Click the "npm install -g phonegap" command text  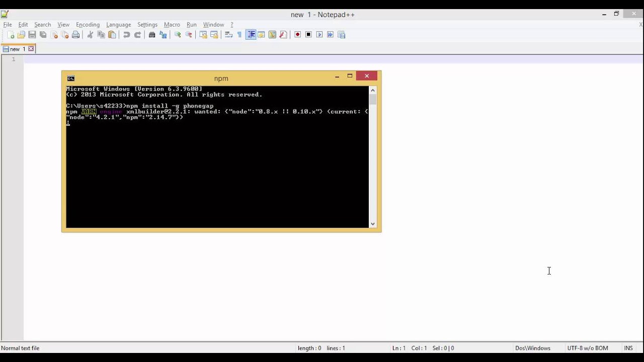(170, 106)
